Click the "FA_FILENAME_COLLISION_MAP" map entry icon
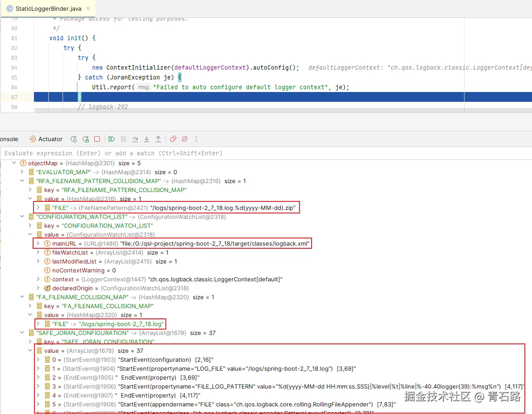 point(31,297)
